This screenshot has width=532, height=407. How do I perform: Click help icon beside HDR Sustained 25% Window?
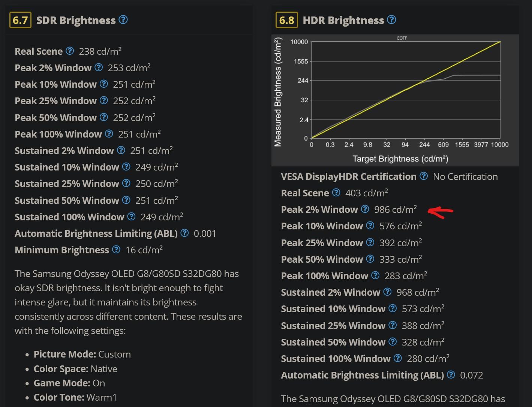coord(393,325)
